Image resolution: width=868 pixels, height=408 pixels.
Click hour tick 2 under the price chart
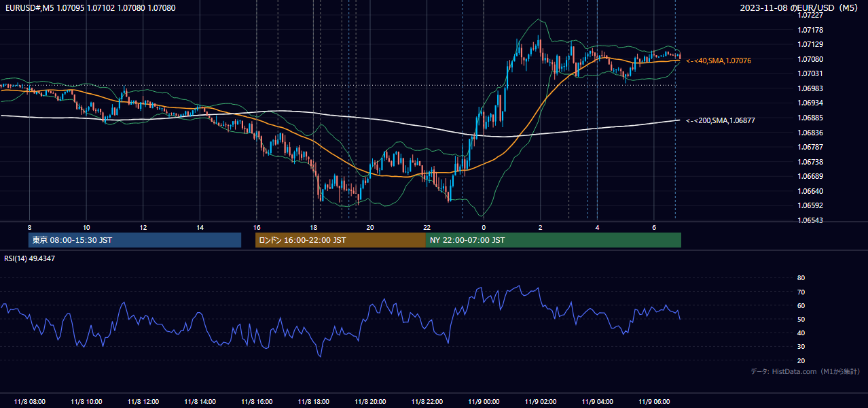coord(540,227)
